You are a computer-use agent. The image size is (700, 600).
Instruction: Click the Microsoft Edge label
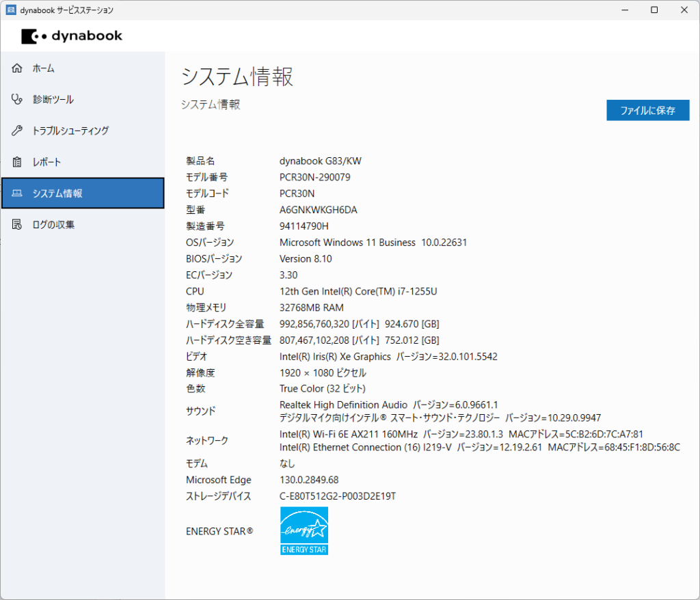pos(219,480)
